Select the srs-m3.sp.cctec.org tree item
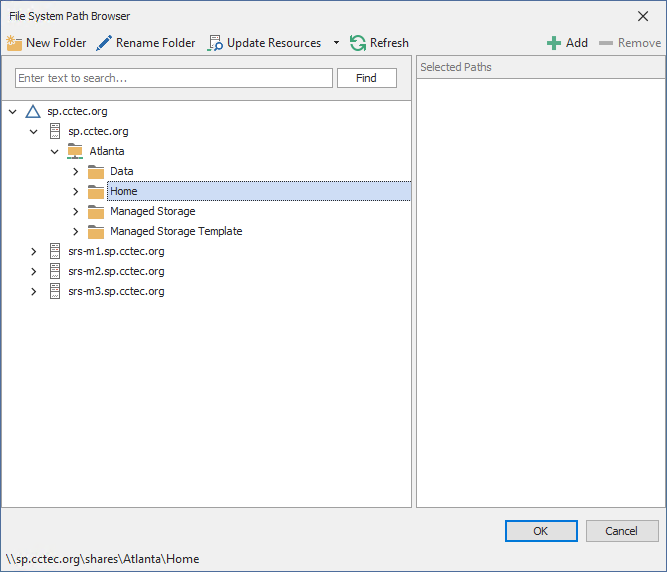Screen dimensions: 667x572 pos(116,291)
